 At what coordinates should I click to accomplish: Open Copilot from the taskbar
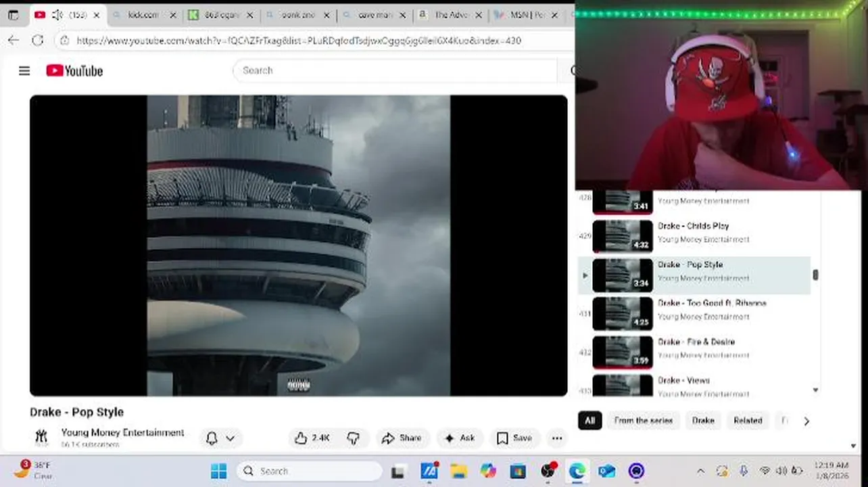click(488, 471)
